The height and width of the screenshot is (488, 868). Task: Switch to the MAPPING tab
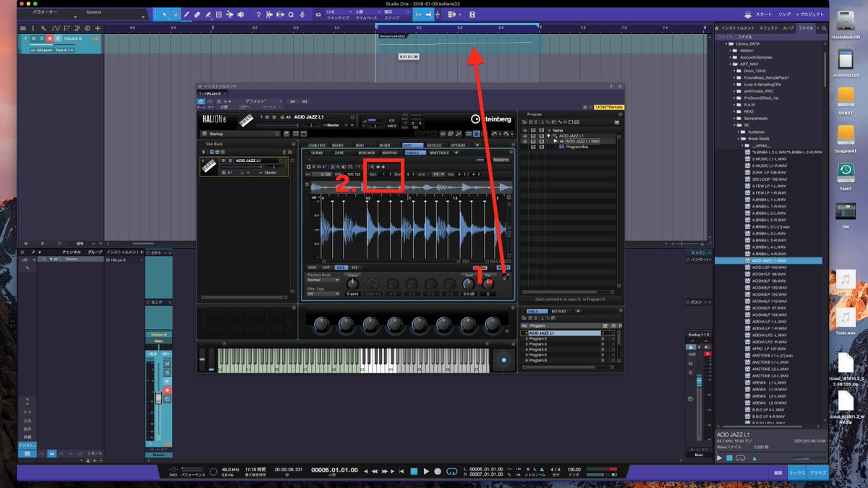tap(390, 153)
